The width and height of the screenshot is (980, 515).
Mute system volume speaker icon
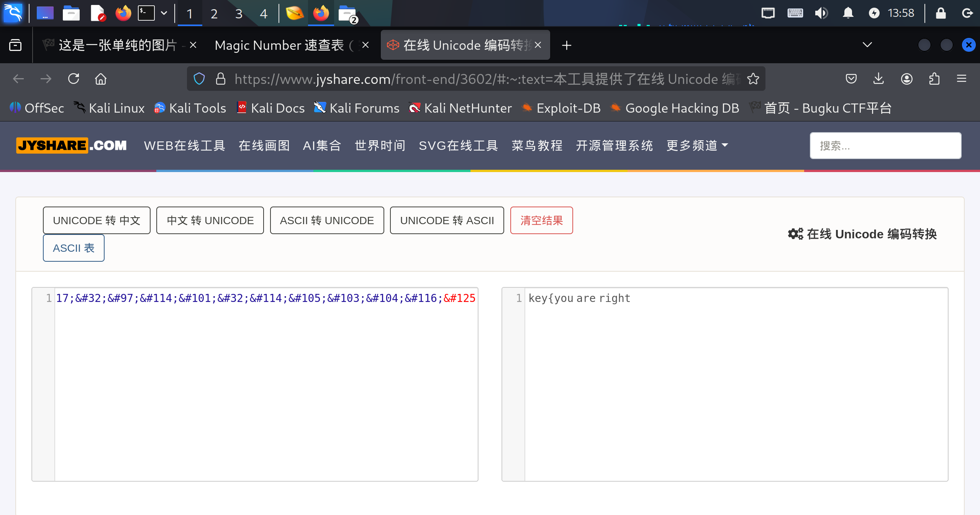[821, 13]
